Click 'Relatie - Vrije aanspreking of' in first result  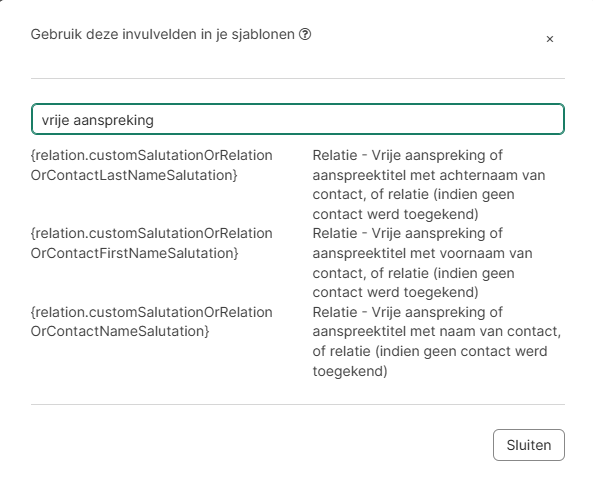[407, 155]
